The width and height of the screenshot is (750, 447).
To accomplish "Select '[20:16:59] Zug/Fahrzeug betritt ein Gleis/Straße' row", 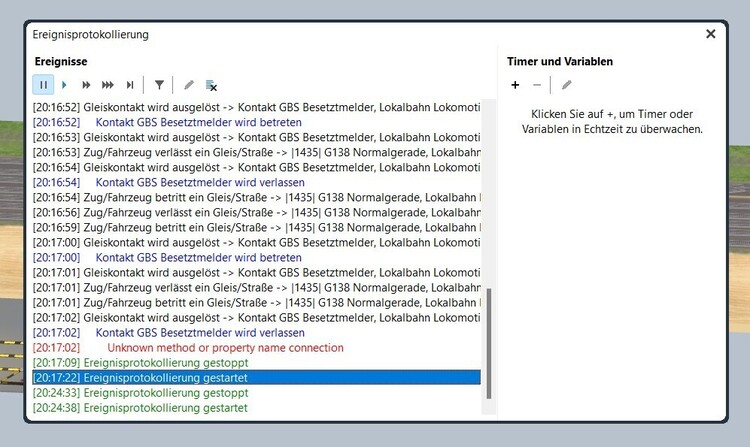I will pos(256,227).
